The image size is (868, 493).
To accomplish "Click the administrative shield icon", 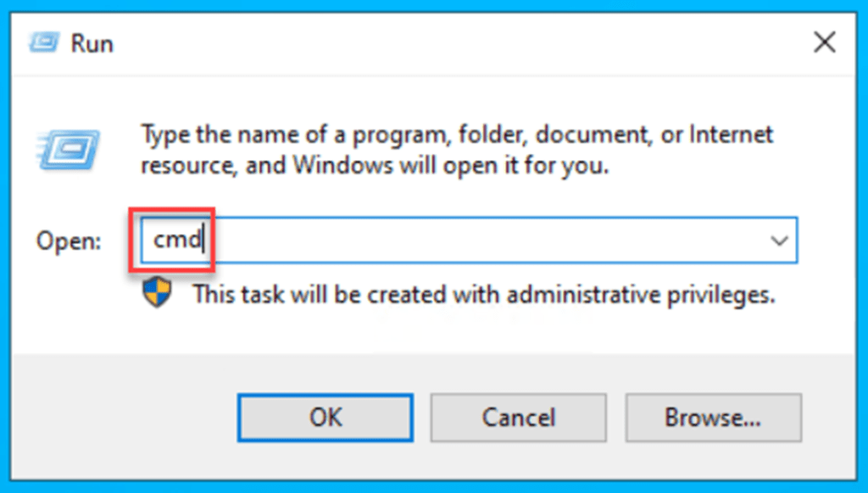I will [x=157, y=293].
